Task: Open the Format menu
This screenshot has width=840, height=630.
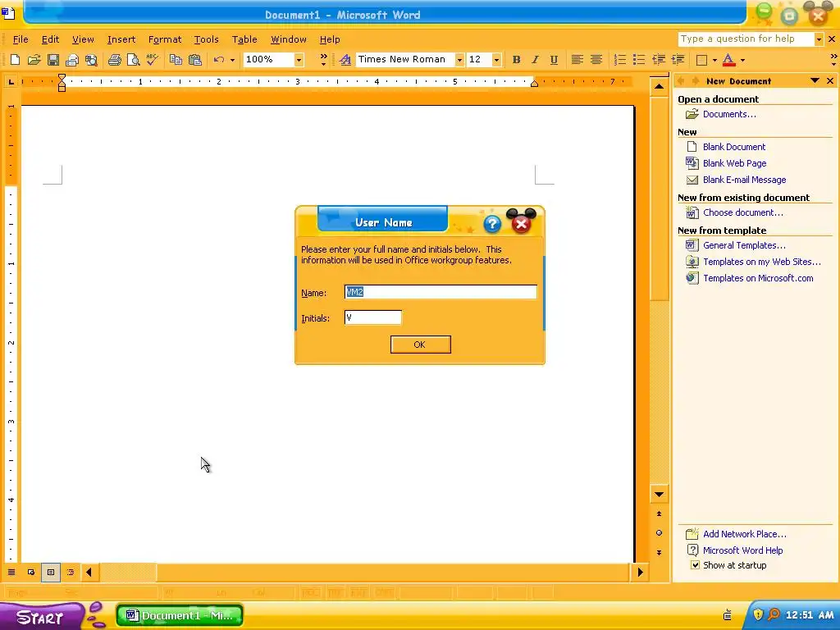Action: coord(164,39)
